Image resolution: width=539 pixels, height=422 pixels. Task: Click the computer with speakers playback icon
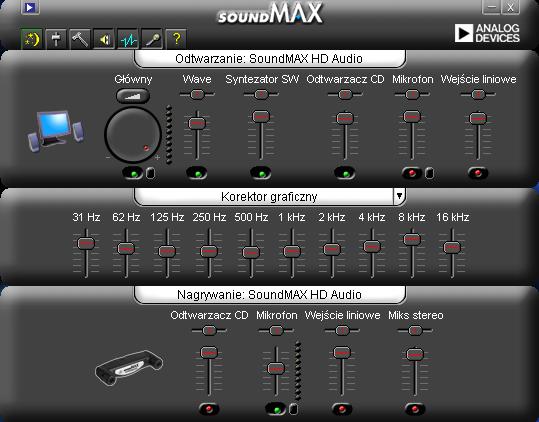pos(55,131)
